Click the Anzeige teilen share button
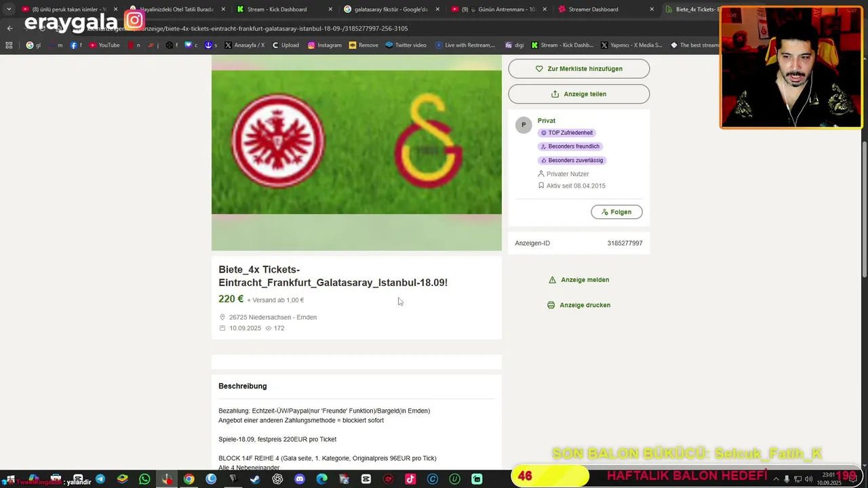Image resolution: width=868 pixels, height=488 pixels. pyautogui.click(x=578, y=94)
